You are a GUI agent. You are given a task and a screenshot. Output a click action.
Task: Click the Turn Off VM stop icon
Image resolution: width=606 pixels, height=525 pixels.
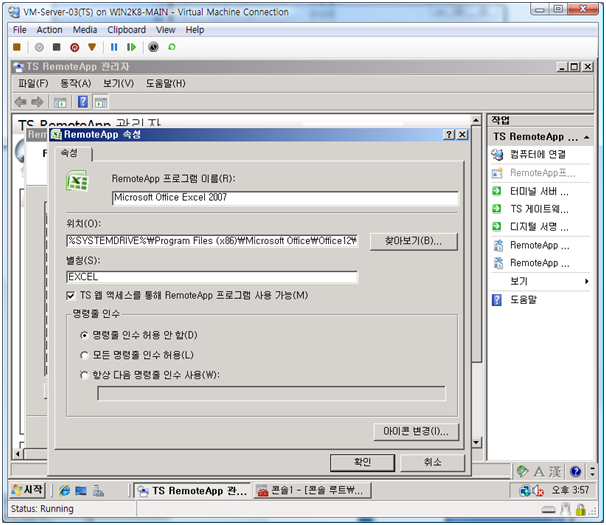point(56,47)
